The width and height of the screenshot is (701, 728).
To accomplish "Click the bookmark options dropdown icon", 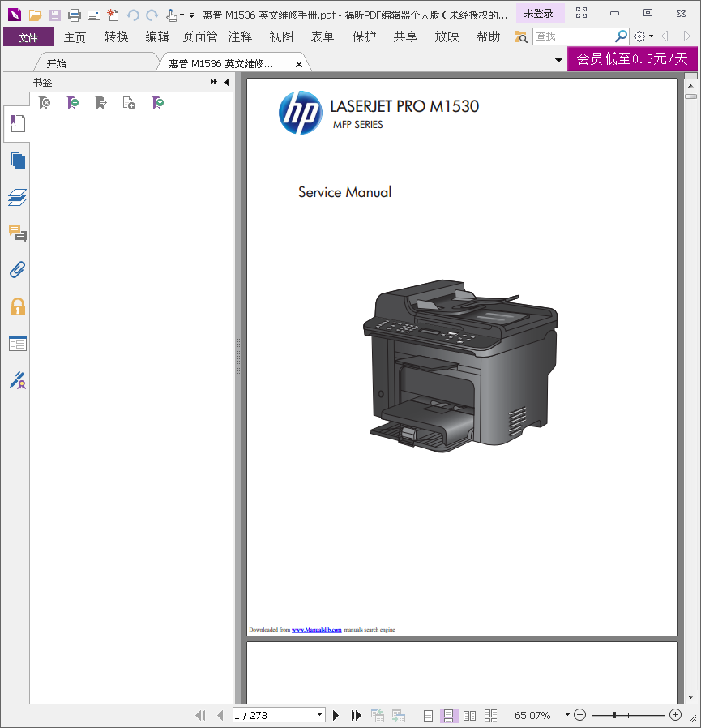I will [158, 103].
